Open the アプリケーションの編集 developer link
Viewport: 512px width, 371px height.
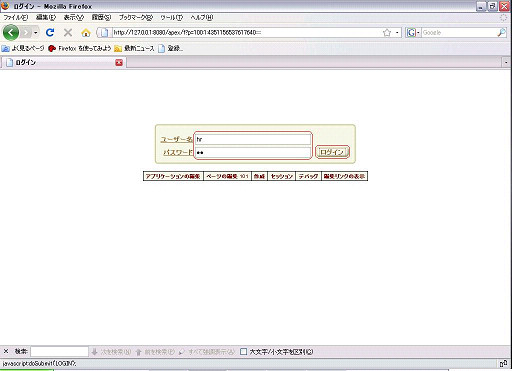(173, 176)
